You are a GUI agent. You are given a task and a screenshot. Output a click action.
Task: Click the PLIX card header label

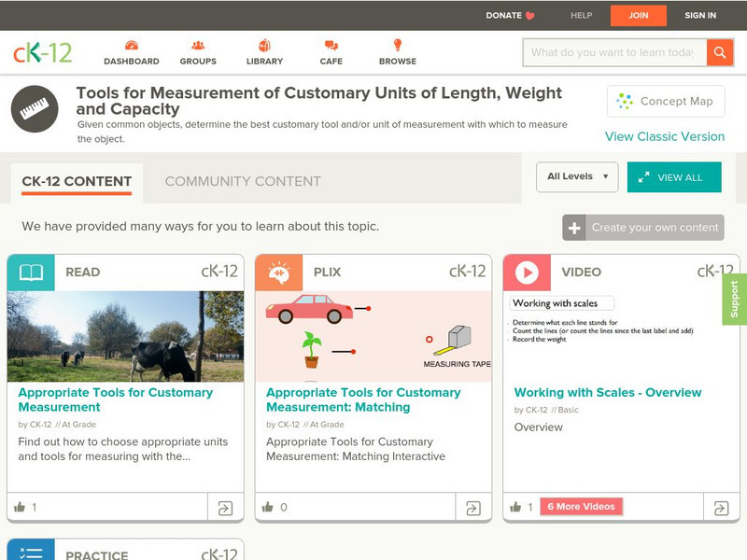click(328, 273)
